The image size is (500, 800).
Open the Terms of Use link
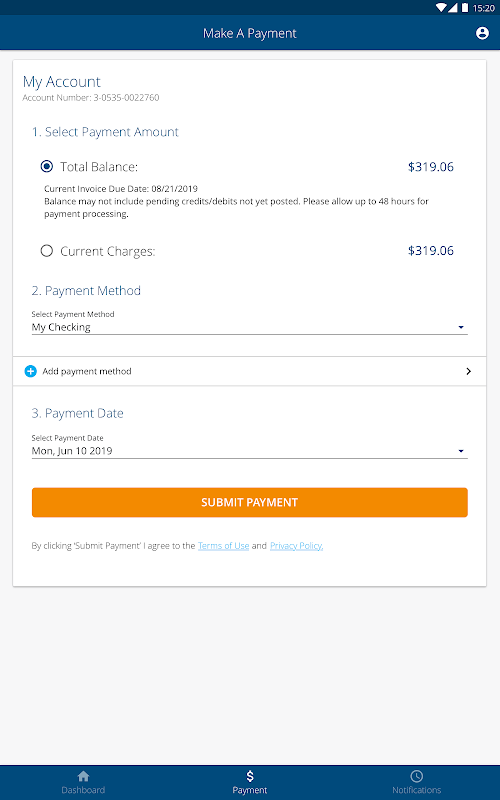(x=223, y=546)
